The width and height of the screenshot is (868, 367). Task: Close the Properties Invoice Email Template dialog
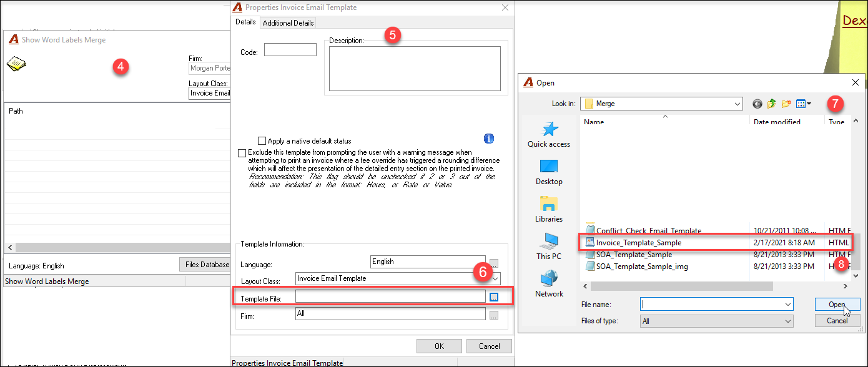tap(505, 7)
